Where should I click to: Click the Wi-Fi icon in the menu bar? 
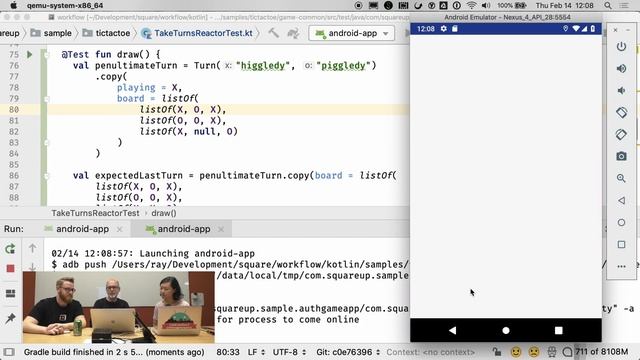[471, 5]
